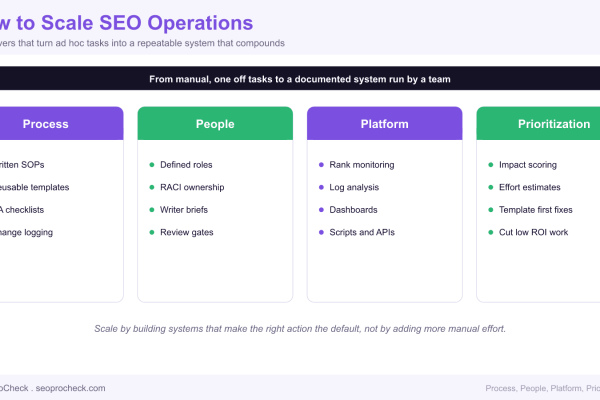The image size is (600, 400).
Task: Click the 'checklists' item in Process card
Action: [22, 210]
